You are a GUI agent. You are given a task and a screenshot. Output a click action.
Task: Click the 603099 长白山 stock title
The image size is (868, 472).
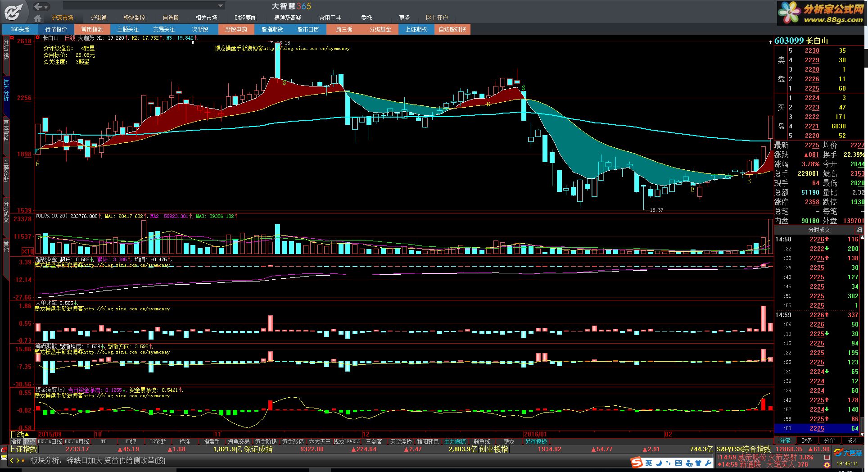(801, 41)
